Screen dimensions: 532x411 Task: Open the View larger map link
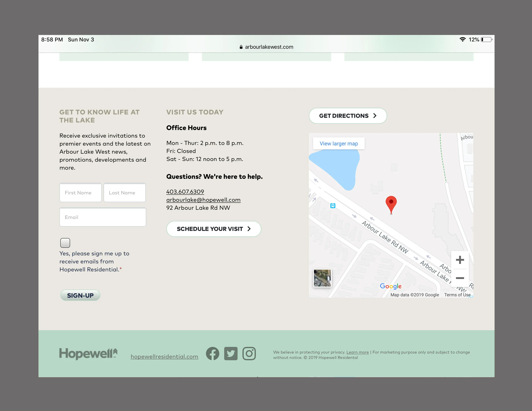pyautogui.click(x=339, y=143)
